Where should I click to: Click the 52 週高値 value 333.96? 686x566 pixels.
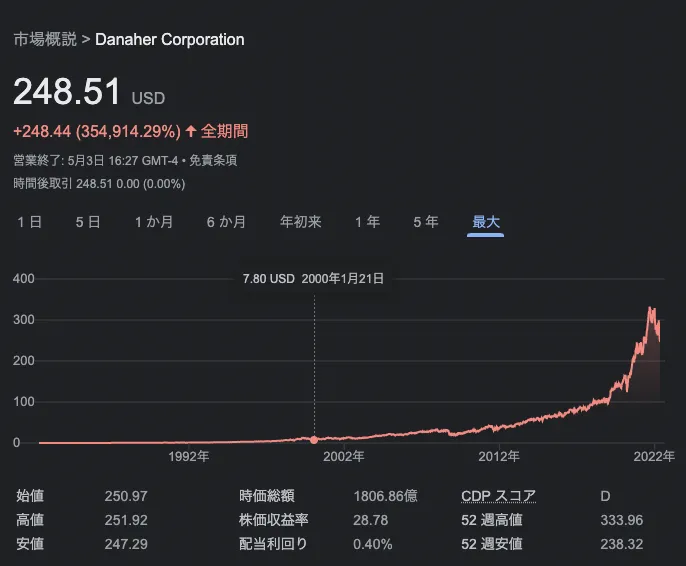coord(622,520)
